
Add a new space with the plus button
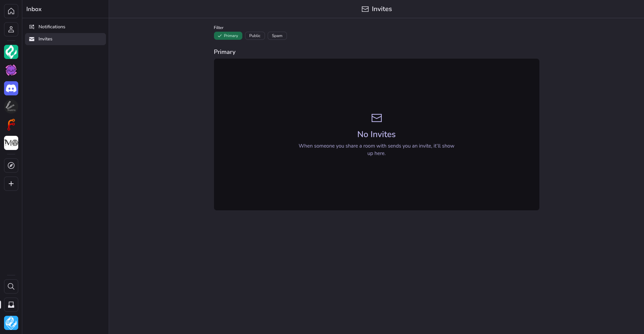pyautogui.click(x=11, y=184)
